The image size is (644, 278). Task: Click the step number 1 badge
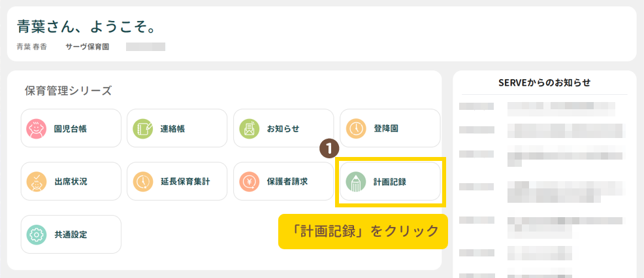(329, 148)
